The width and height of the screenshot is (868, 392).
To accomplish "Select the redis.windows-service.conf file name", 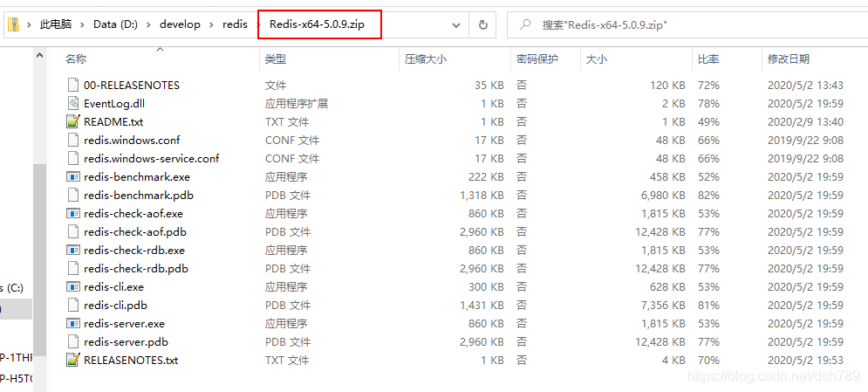I will (x=152, y=158).
